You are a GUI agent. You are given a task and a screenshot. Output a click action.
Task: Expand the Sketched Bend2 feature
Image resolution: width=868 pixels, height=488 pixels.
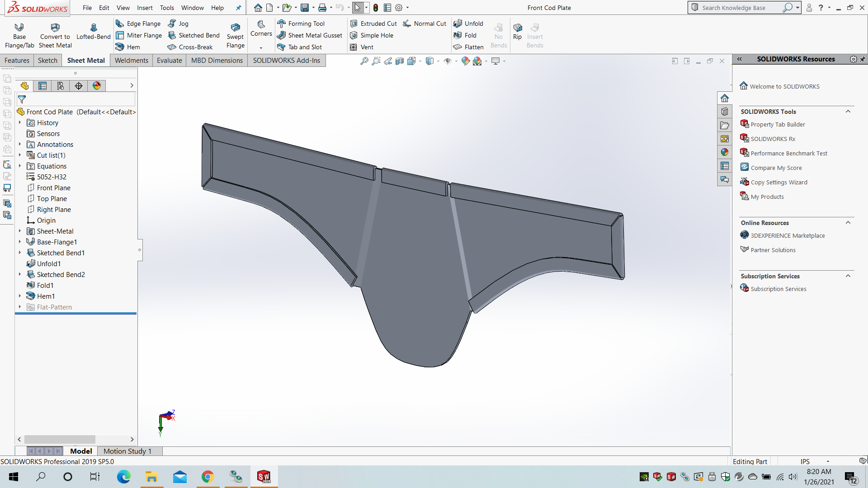20,274
